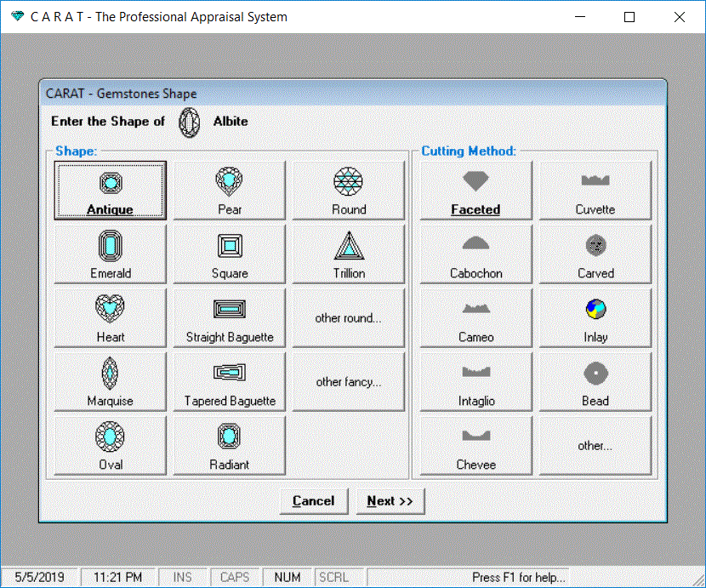Switch cutting method to Cabochon

(x=475, y=254)
